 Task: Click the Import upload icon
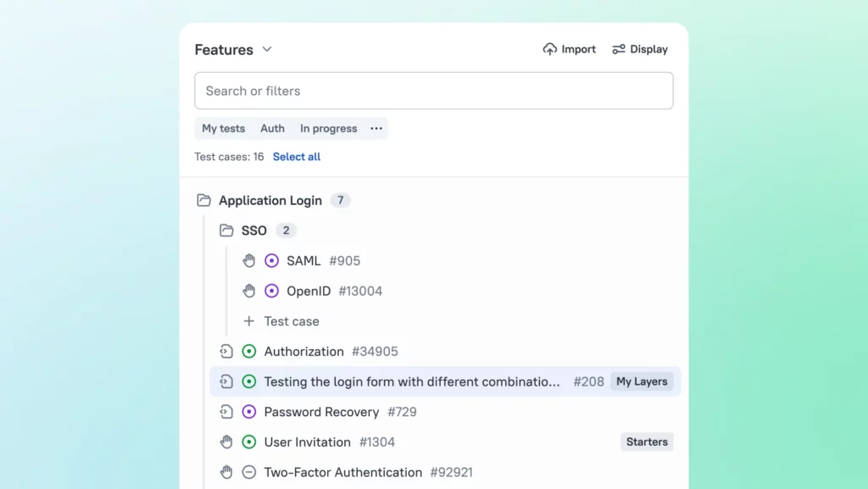click(x=549, y=49)
